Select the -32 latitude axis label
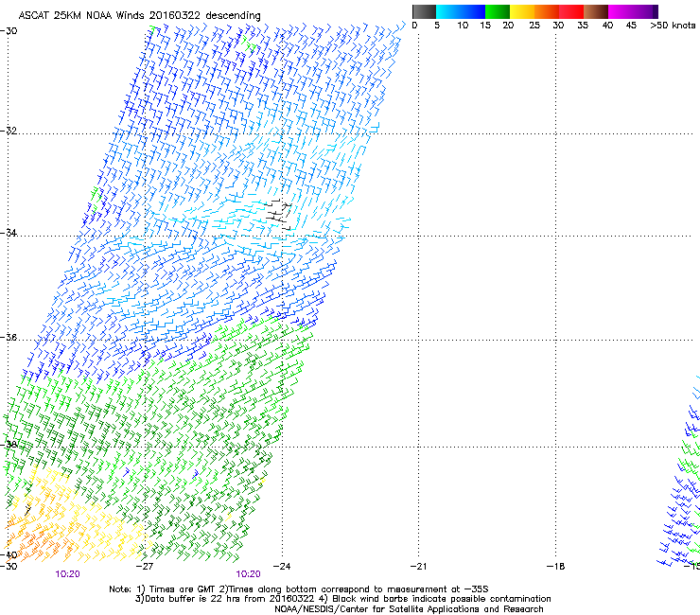 pos(9,131)
